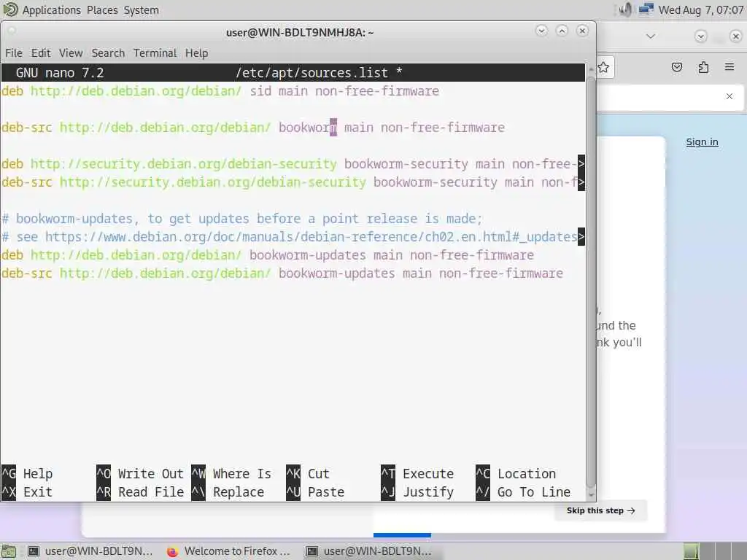Click the scrollbar down arrow in terminal

click(x=591, y=495)
